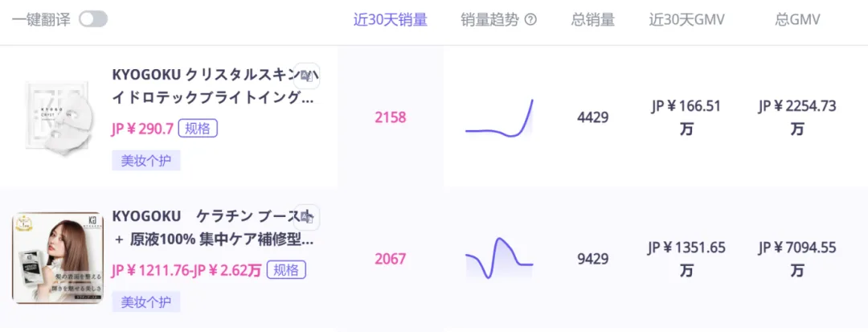Click the 销量趋势 column header text
Screen dimensions: 868x332
(x=490, y=20)
